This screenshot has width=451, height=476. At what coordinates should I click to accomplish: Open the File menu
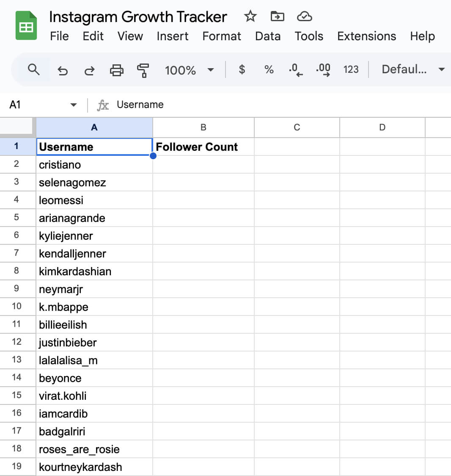pos(59,36)
